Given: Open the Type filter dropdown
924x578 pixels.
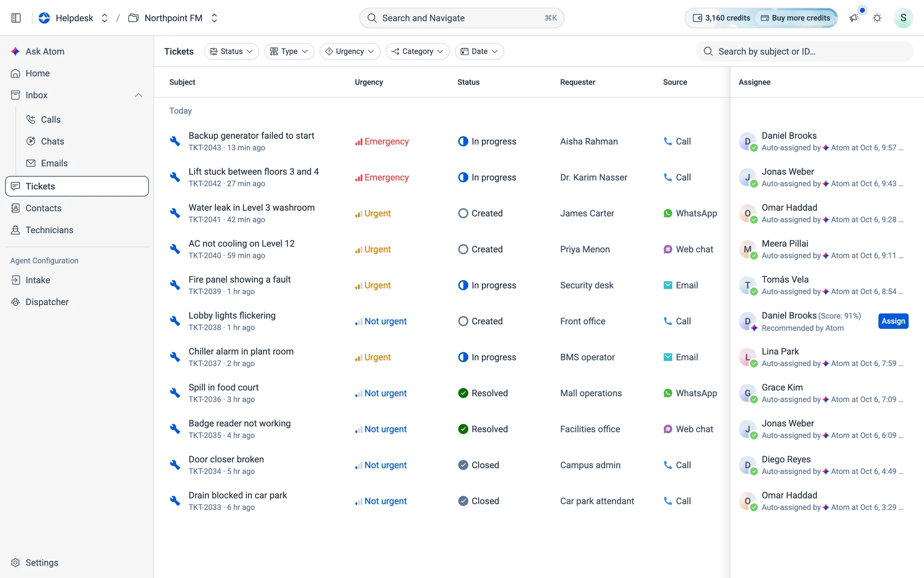Looking at the screenshot, I should (289, 51).
